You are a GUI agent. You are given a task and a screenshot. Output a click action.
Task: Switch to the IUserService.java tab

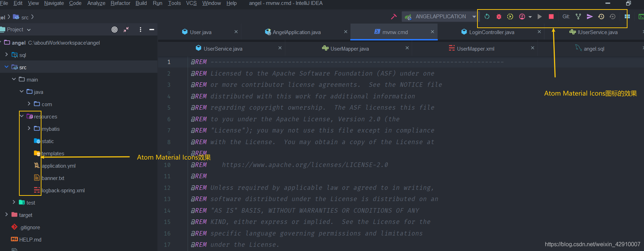597,32
